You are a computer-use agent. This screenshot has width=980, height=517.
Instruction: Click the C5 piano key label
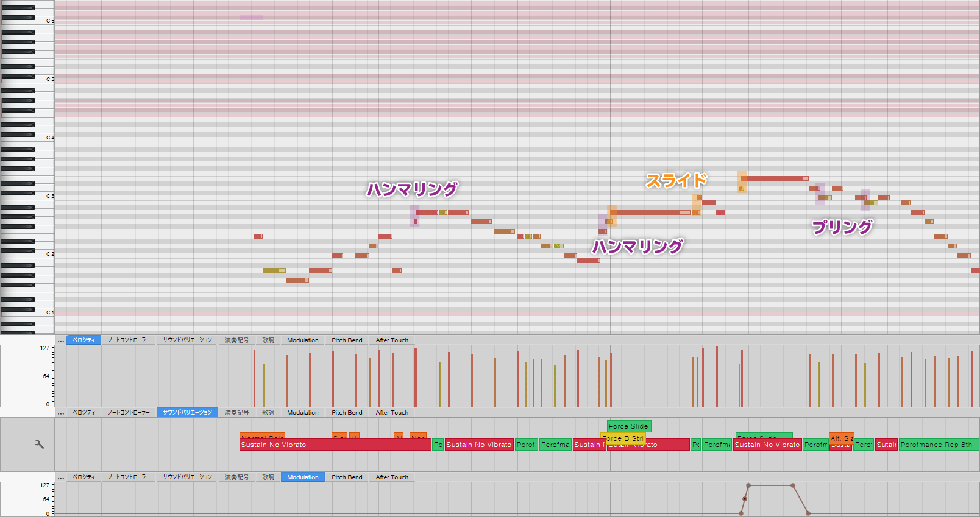(x=50, y=79)
